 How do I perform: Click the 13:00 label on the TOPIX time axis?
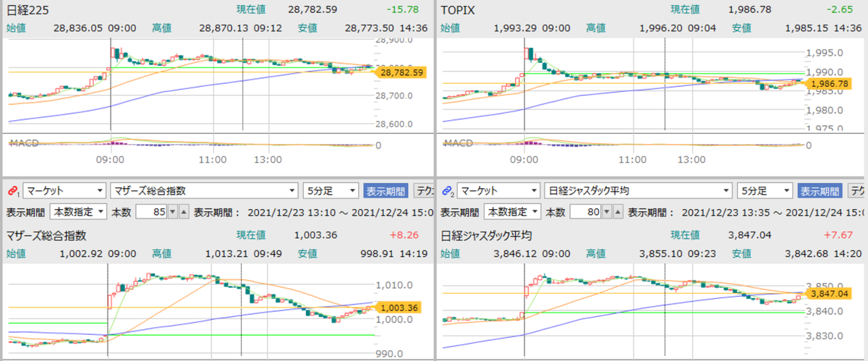692,159
